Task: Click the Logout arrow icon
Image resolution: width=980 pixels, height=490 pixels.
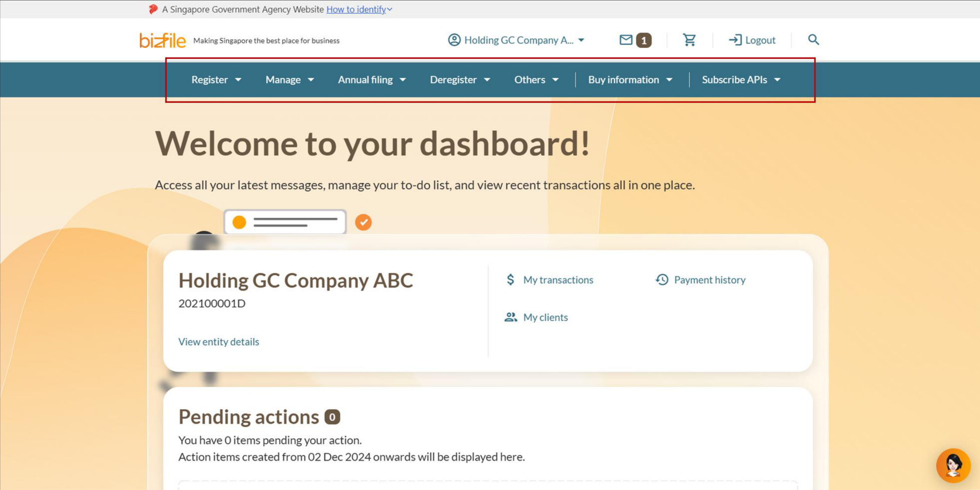Action: [x=735, y=40]
